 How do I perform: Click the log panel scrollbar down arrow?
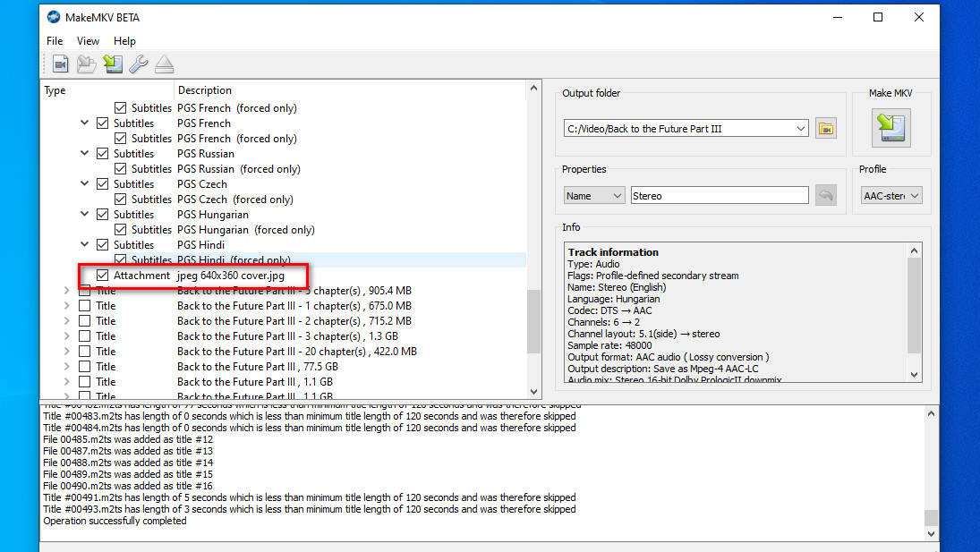[x=932, y=534]
